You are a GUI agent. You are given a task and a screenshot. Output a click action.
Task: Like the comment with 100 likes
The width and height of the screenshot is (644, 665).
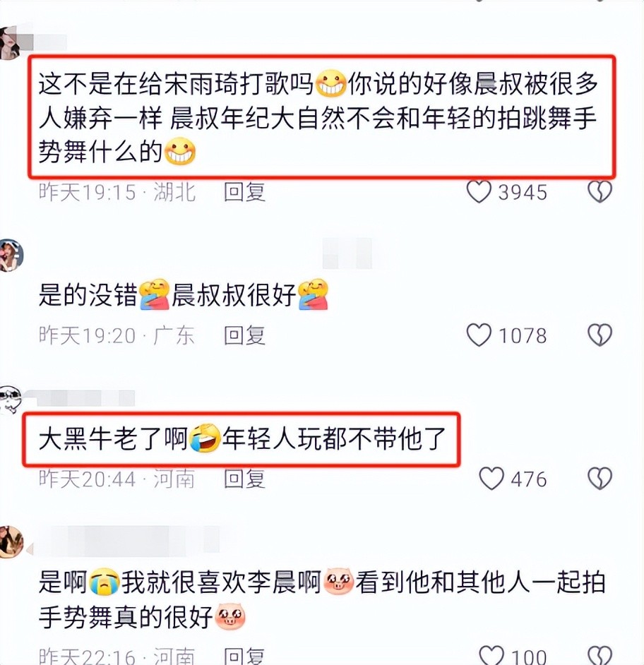pos(491,656)
